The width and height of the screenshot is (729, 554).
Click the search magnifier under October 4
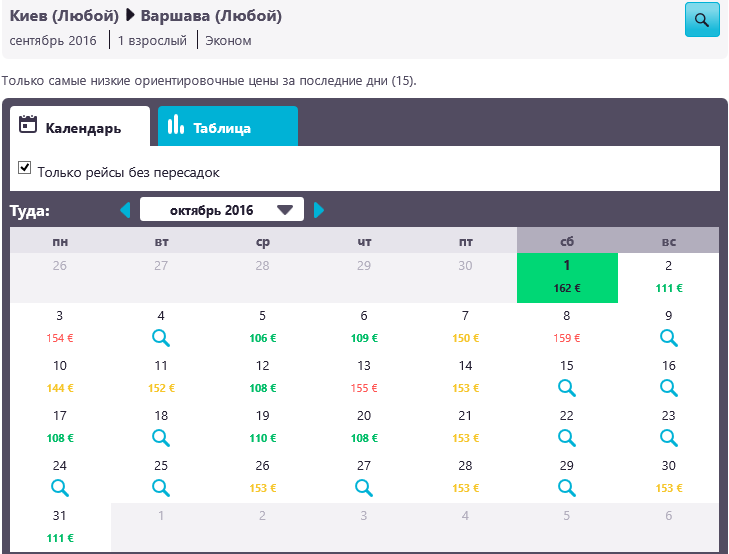point(162,338)
